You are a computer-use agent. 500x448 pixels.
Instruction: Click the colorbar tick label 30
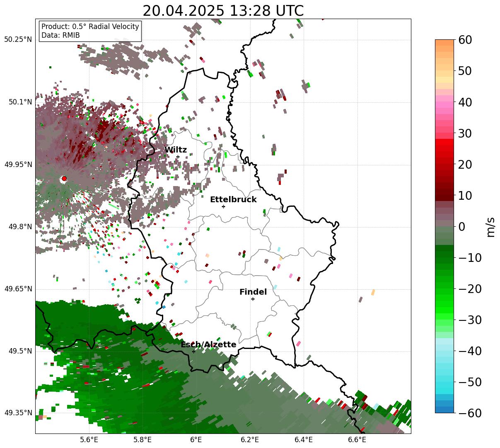point(466,133)
